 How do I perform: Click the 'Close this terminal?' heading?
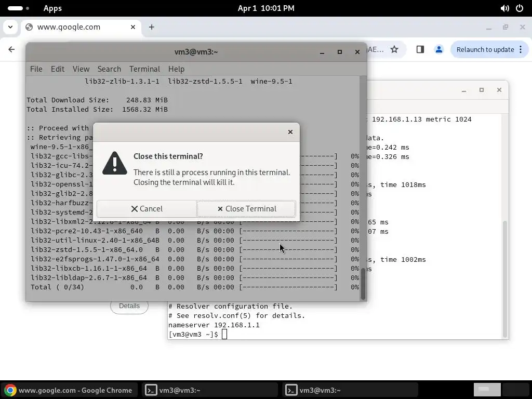pos(168,156)
